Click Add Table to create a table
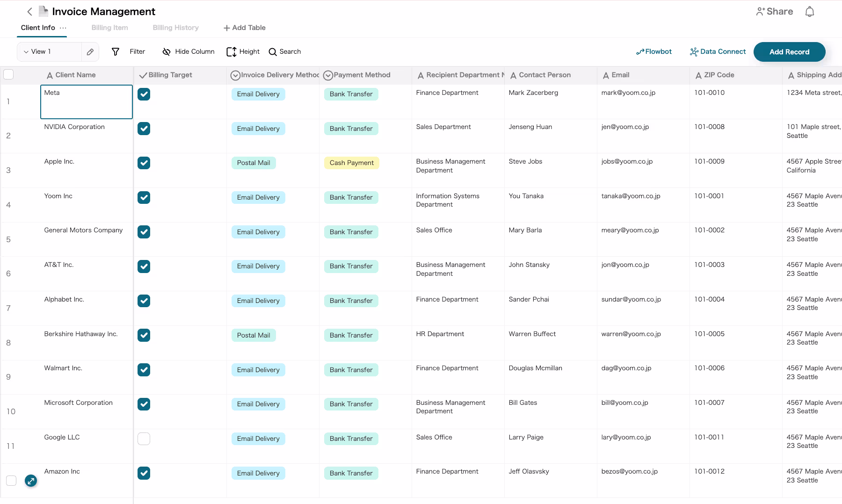 [244, 28]
